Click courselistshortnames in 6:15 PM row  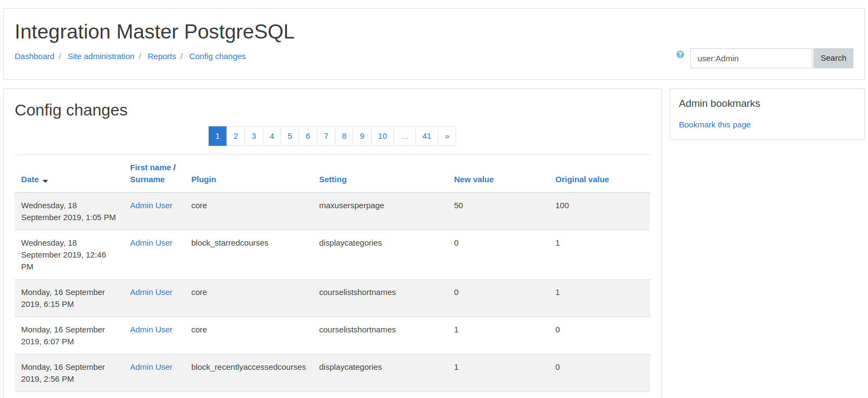(358, 292)
